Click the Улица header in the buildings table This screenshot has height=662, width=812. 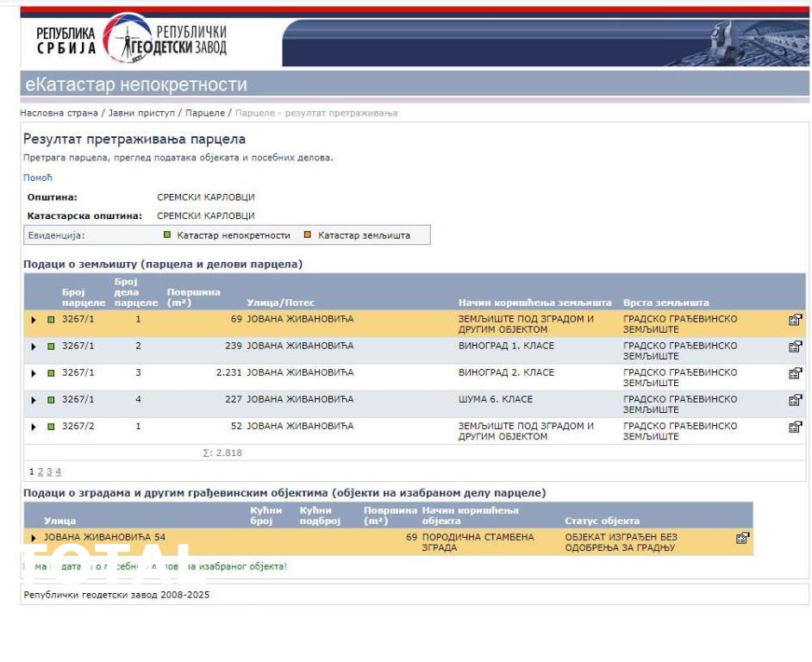[x=60, y=521]
